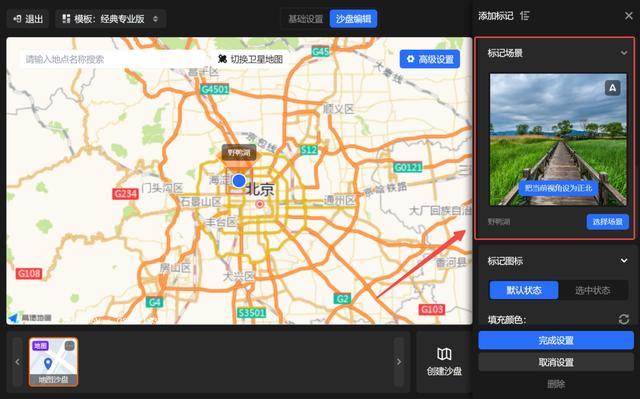640x399 pixels.
Task: Click the 通州区 label on map
Action: 340,200
